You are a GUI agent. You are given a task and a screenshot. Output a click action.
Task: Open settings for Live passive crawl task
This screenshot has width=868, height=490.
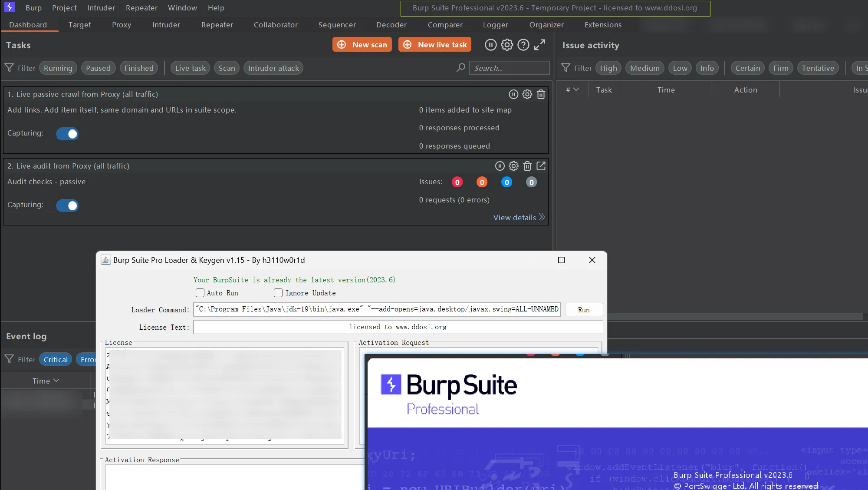tap(527, 94)
